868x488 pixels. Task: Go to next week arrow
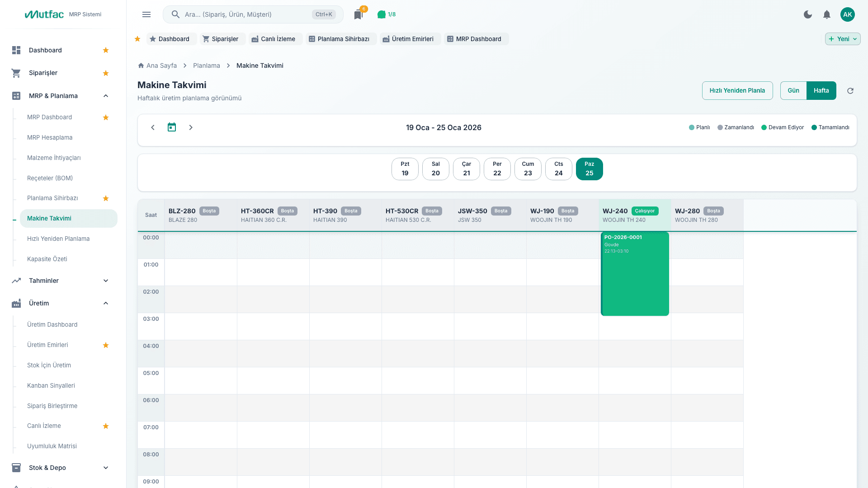coord(191,127)
